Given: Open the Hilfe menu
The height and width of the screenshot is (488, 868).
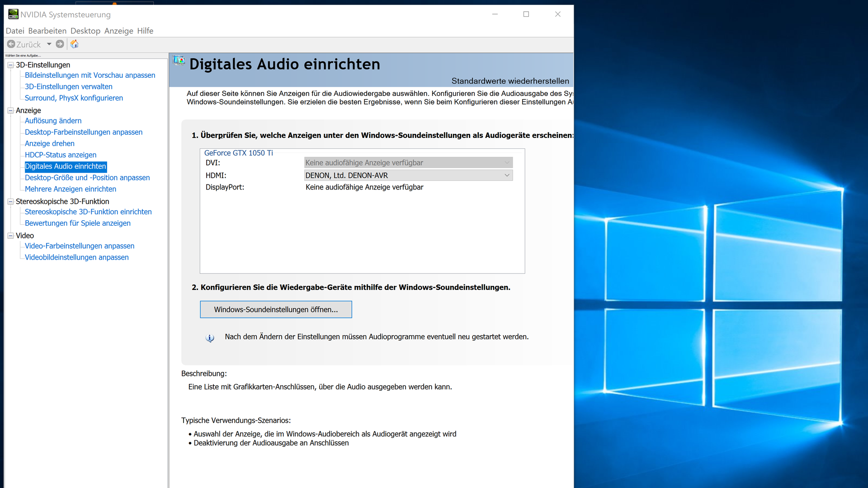Looking at the screenshot, I should pyautogui.click(x=145, y=31).
